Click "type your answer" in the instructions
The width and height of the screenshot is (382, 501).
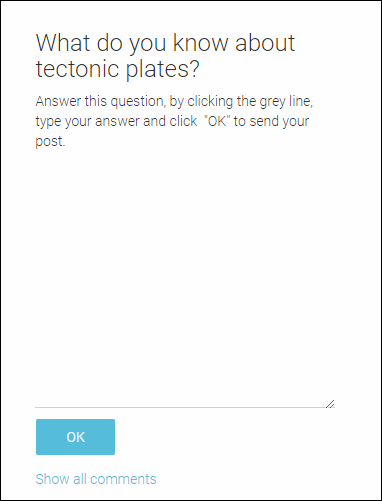[87, 122]
